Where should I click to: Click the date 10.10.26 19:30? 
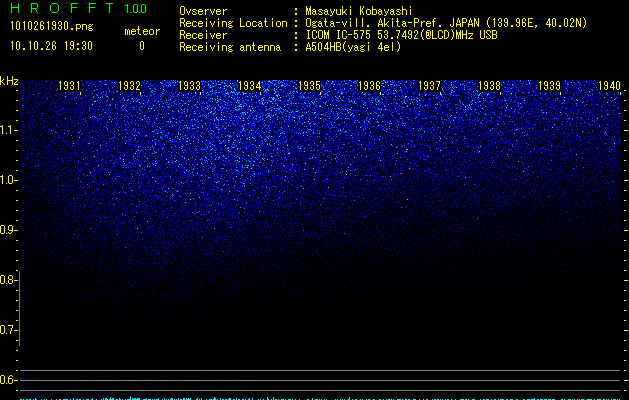tap(51, 46)
